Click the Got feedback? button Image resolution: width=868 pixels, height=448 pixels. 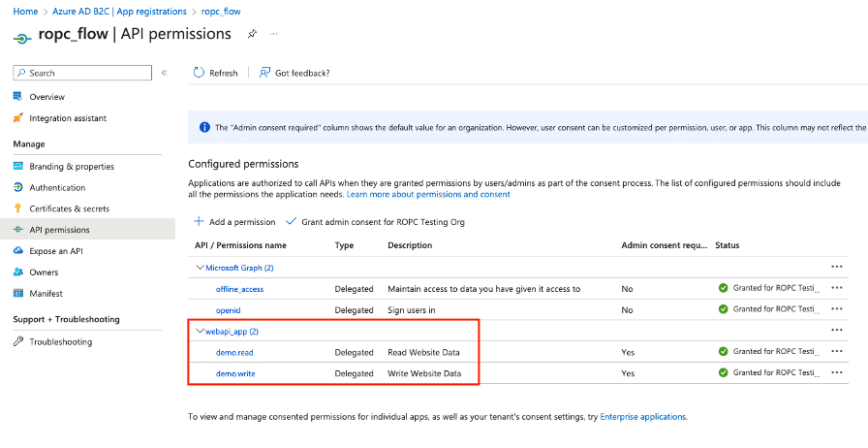tap(294, 73)
